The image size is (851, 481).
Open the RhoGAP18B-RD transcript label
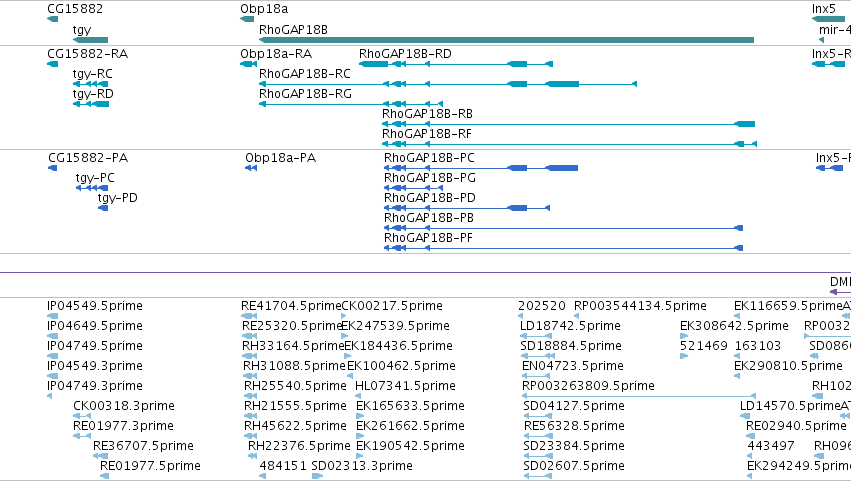(405, 54)
